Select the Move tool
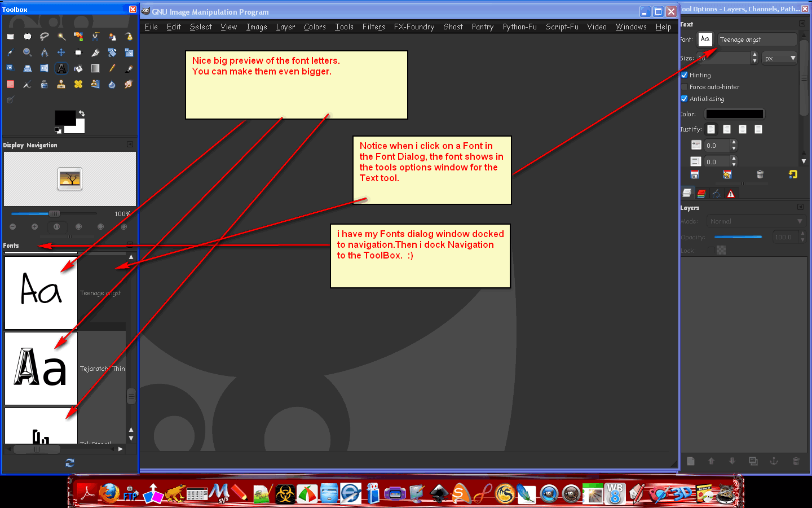This screenshot has width=812, height=508. (61, 52)
